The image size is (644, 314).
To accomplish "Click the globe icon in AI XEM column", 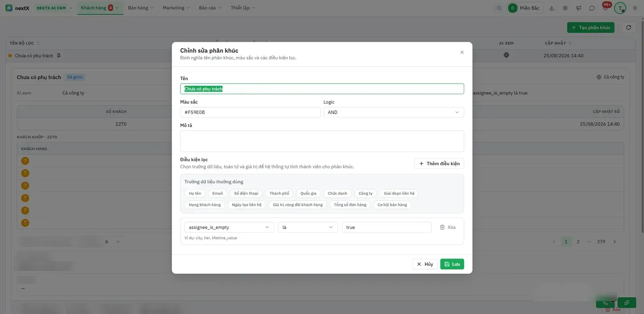I will [506, 55].
